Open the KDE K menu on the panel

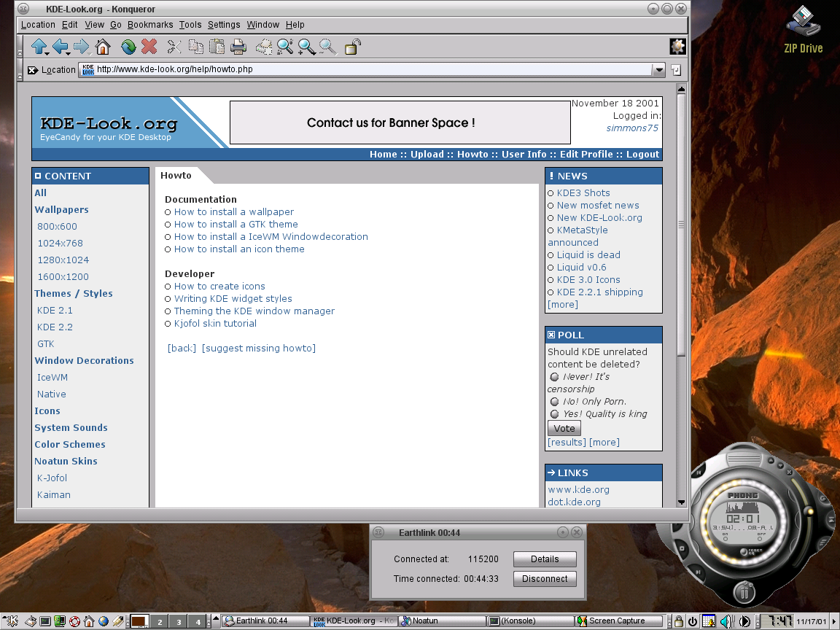pos(12,621)
